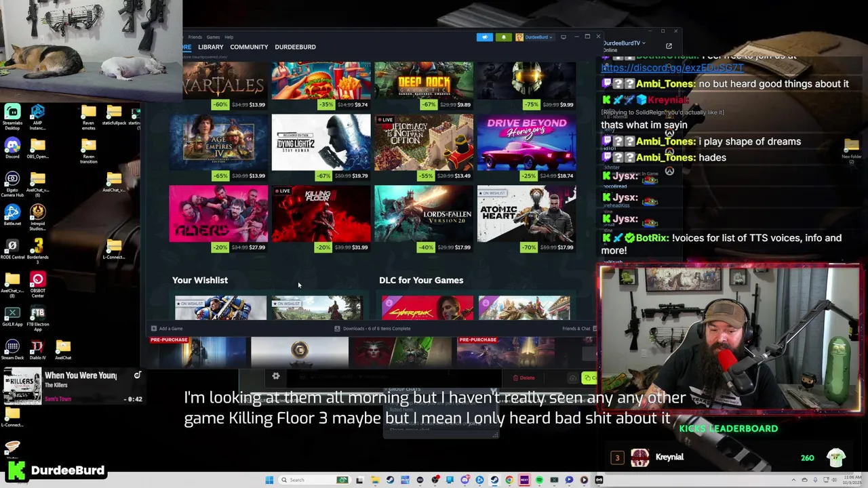
Task: Launch Battle.net desktop shortcut
Action: coord(12,216)
